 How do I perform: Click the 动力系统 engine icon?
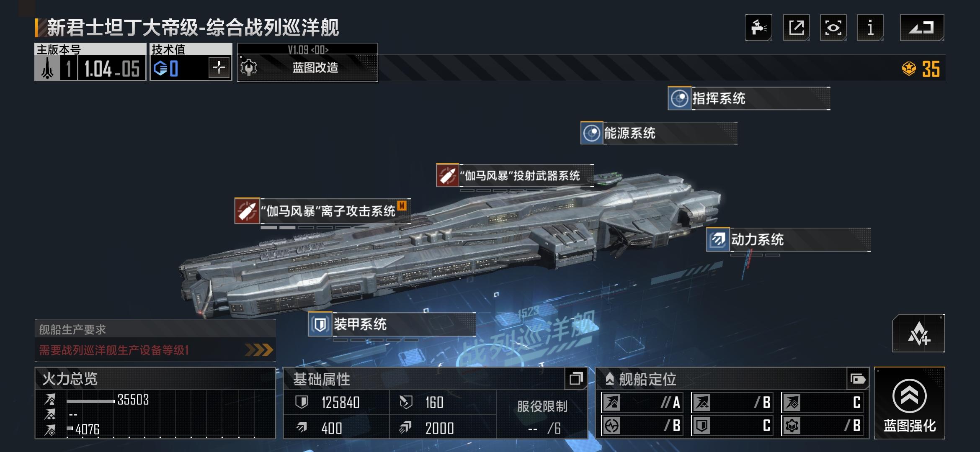pyautogui.click(x=718, y=240)
